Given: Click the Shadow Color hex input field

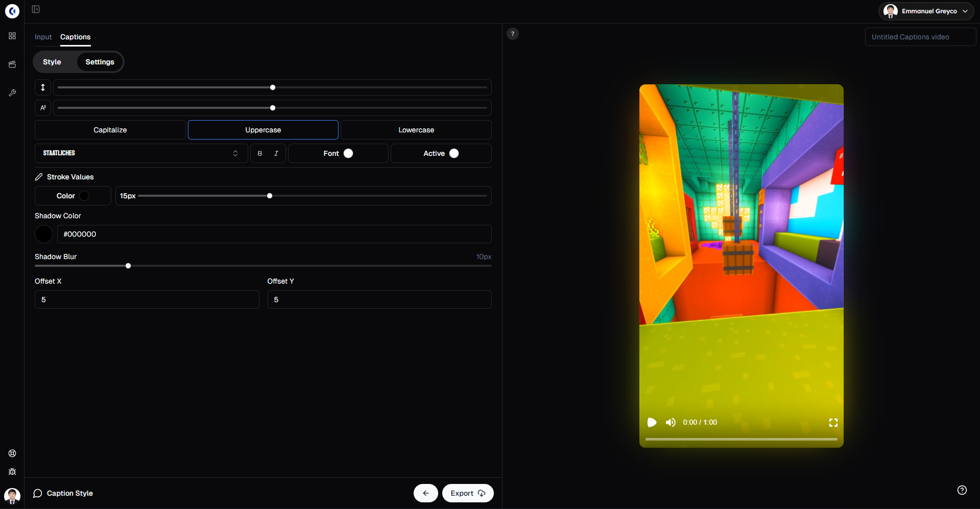Looking at the screenshot, I should pyautogui.click(x=274, y=234).
